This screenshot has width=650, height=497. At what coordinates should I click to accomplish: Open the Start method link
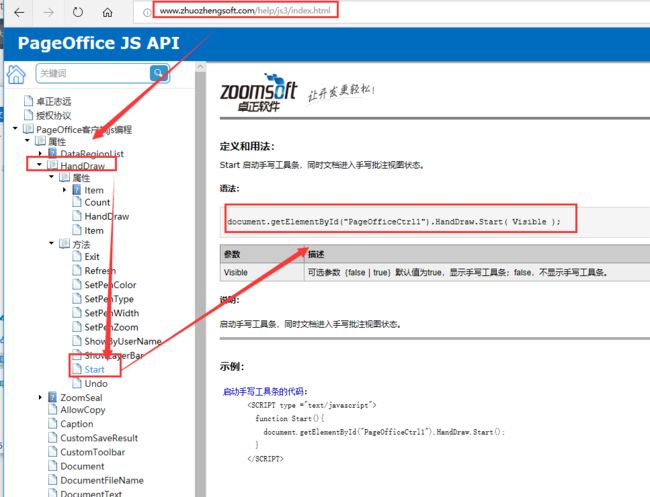[x=95, y=369]
